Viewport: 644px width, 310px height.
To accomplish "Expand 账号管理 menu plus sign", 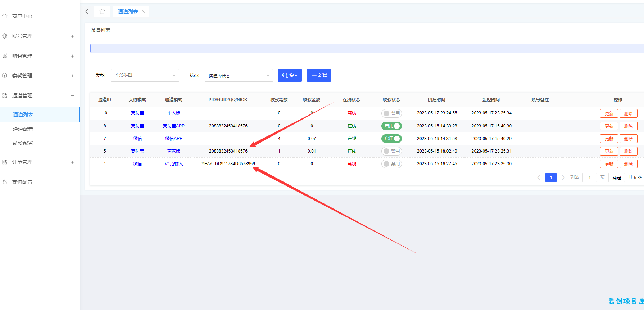I will pos(72,36).
